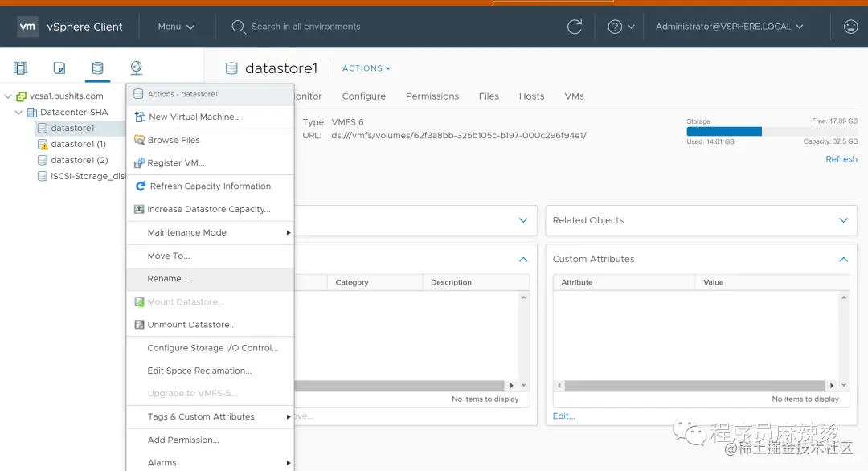This screenshot has width=868, height=471.
Task: Select Unmount Datastore... menu entry
Action: (211, 325)
